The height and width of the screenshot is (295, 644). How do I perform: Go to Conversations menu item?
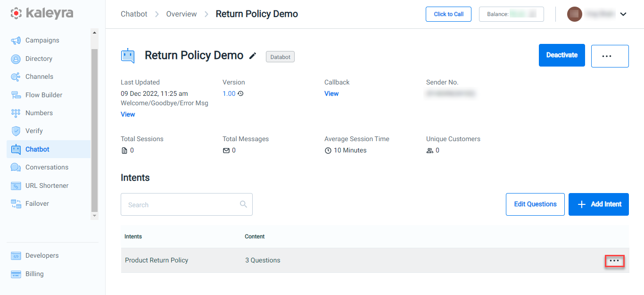pyautogui.click(x=47, y=168)
